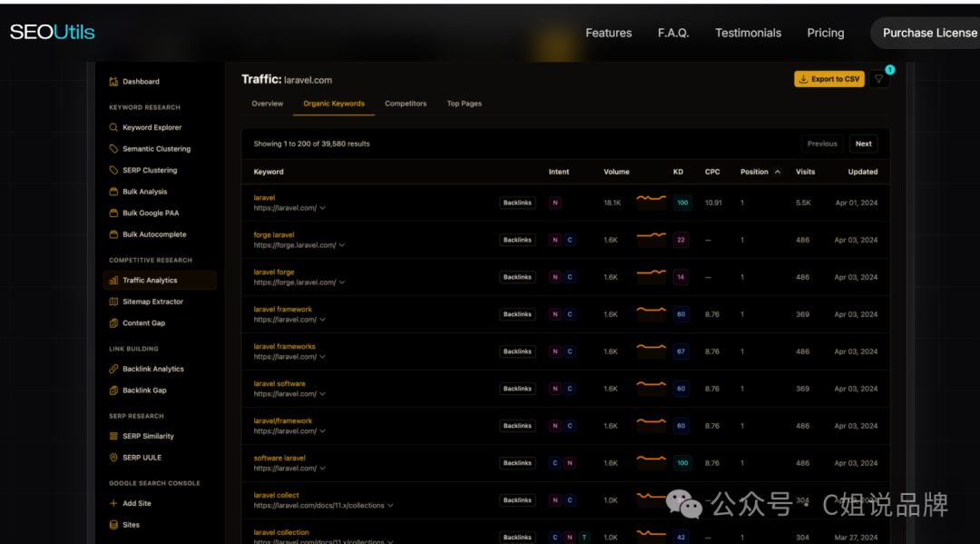Click T intent badge for laravel collection row
Viewport: 980px width, 544px height.
[x=583, y=537]
